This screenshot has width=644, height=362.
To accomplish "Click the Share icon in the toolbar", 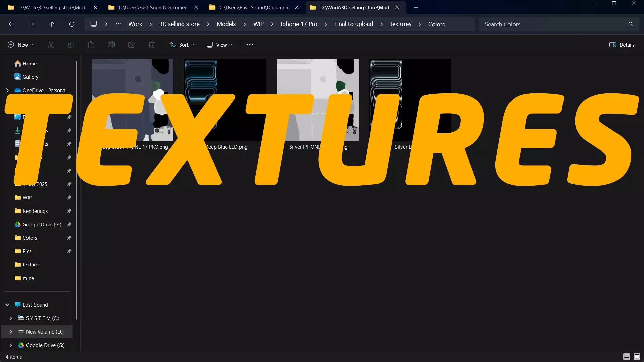I will point(131,45).
